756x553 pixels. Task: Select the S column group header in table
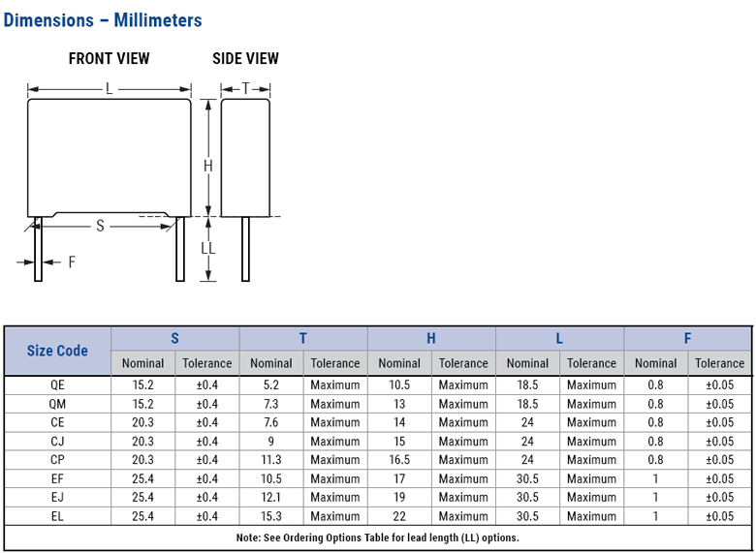(x=174, y=338)
